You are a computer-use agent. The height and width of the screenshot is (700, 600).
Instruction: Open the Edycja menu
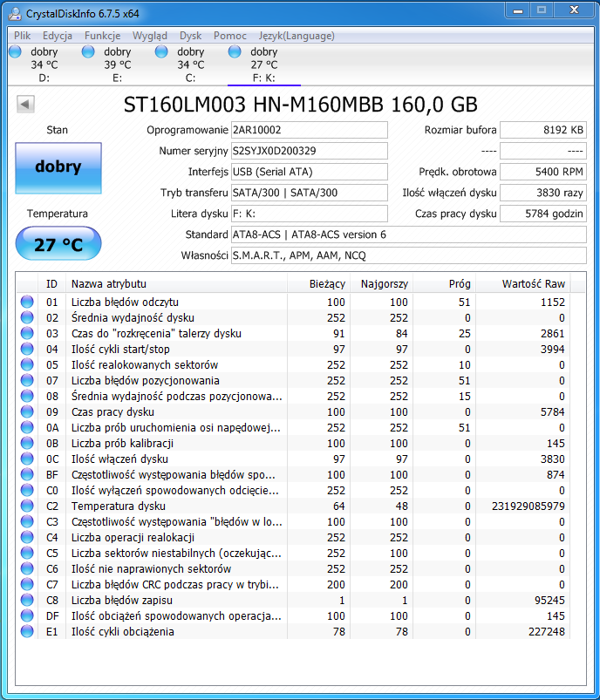[58, 36]
